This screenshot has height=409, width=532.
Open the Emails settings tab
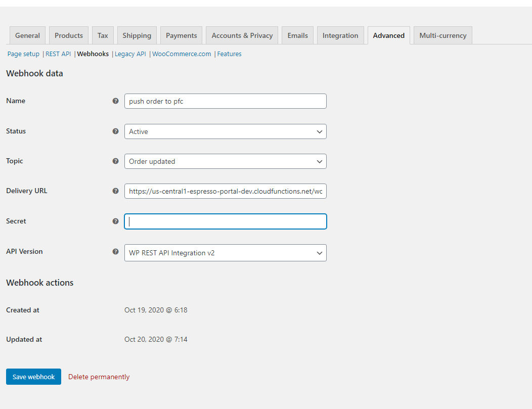297,35
